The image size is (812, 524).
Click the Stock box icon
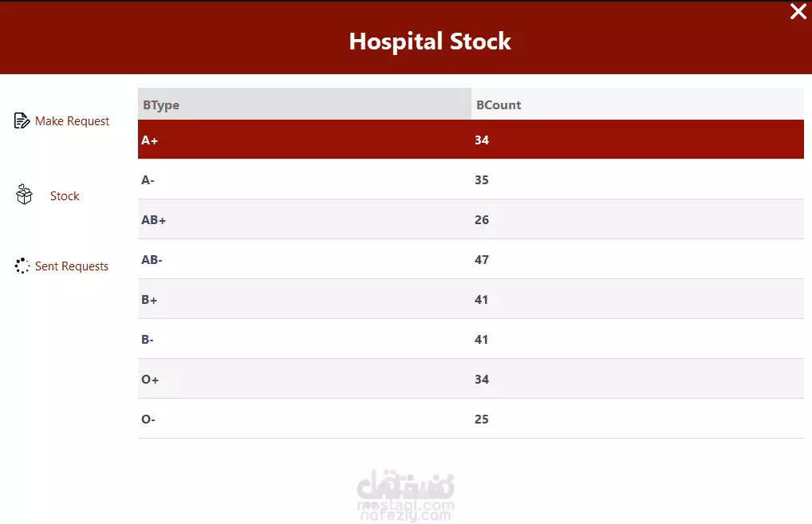(x=25, y=195)
